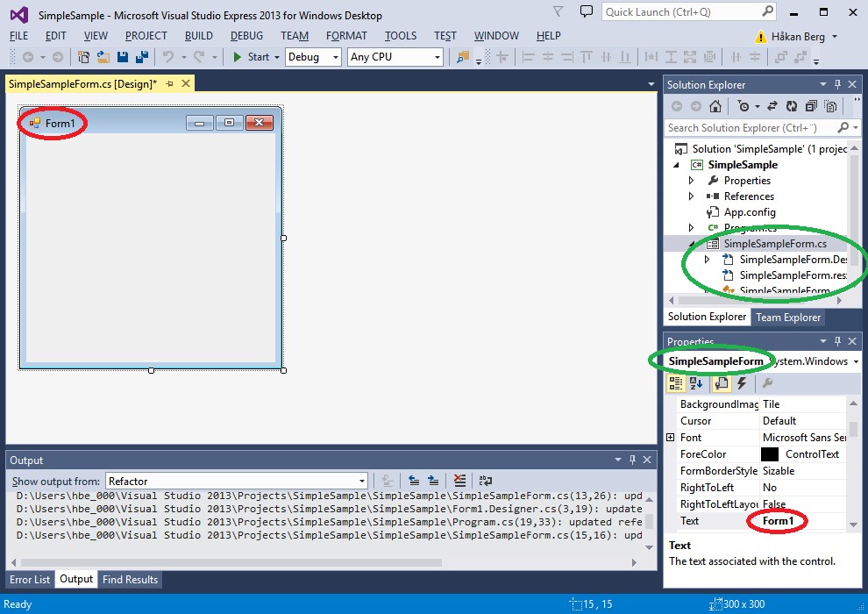Screen dimensions: 868x614
Task: Switch to the Find Results tab
Action: pyautogui.click(x=130, y=579)
